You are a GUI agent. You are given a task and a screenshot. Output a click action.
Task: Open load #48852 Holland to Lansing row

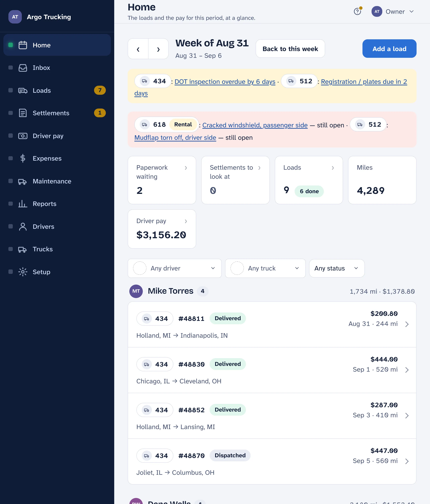point(272,416)
